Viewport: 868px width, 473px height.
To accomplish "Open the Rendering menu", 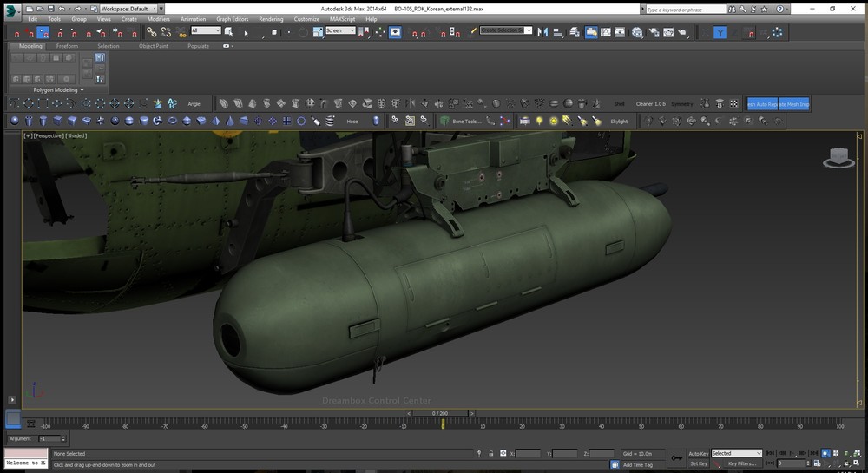I will point(271,18).
